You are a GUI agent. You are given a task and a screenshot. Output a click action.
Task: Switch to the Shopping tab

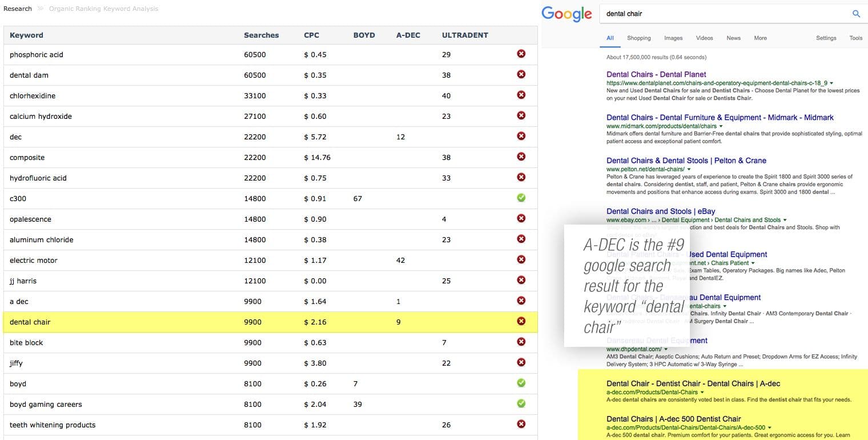(639, 38)
